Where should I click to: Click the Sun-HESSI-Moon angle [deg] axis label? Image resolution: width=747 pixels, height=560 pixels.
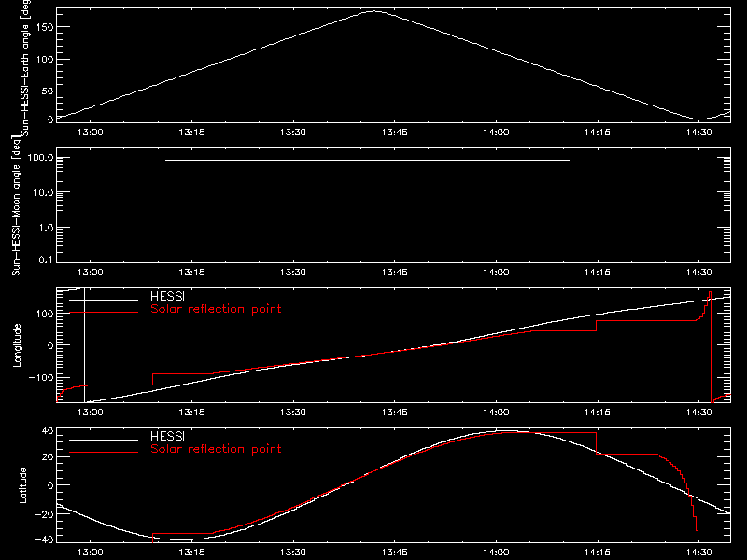click(16, 205)
